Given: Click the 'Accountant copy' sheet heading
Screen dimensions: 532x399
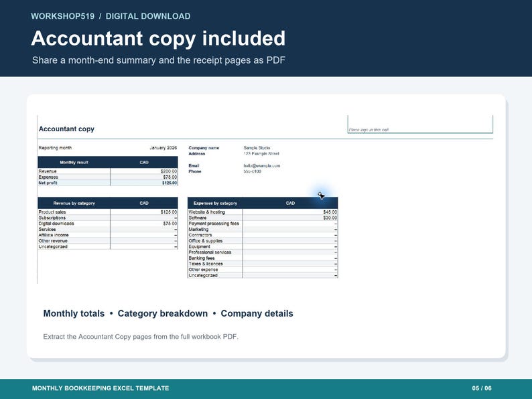Looking at the screenshot, I should (66, 129).
